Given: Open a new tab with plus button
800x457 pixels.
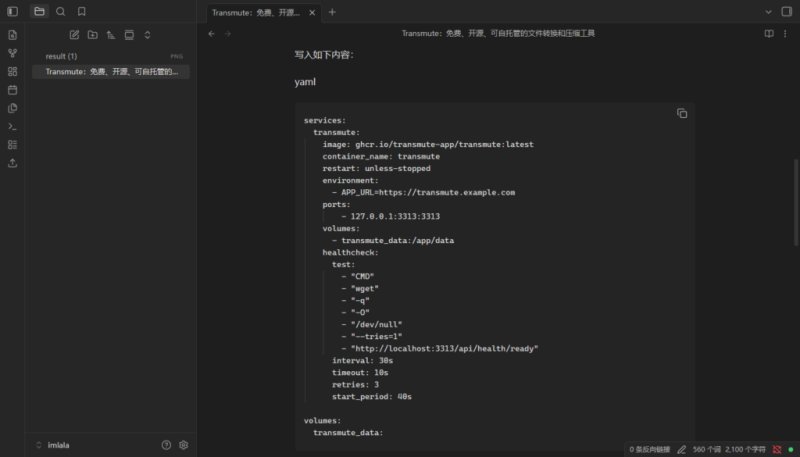Looking at the screenshot, I should pyautogui.click(x=332, y=12).
